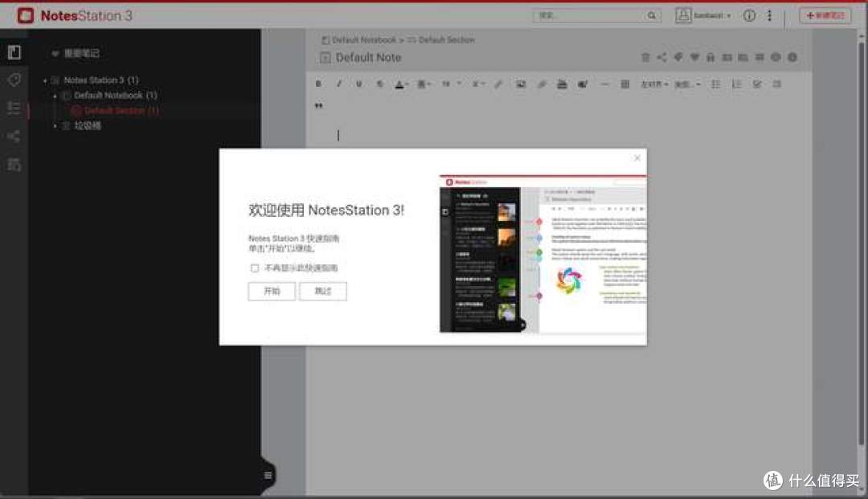868x499 pixels.
Task: Insert a block quote
Action: 318,105
